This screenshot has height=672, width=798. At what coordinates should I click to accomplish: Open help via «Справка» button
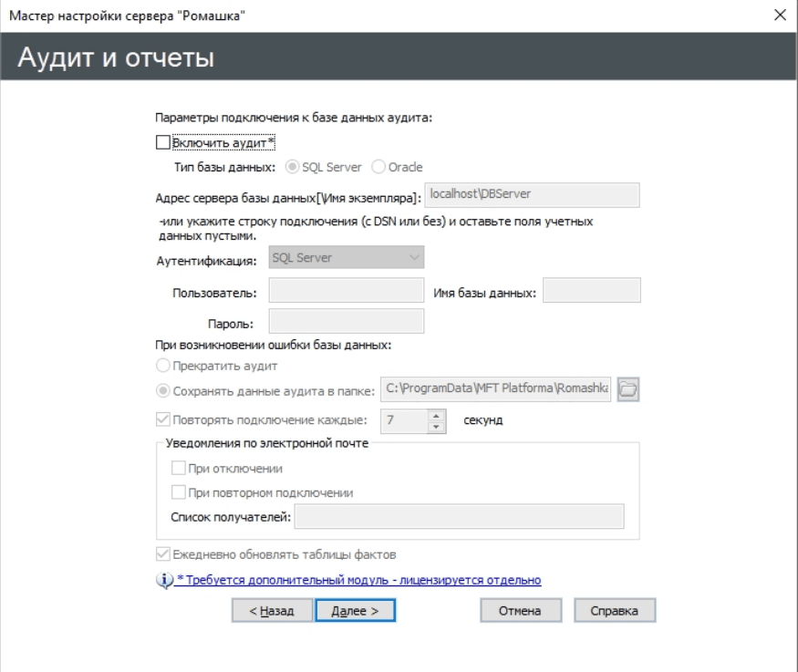tap(614, 611)
